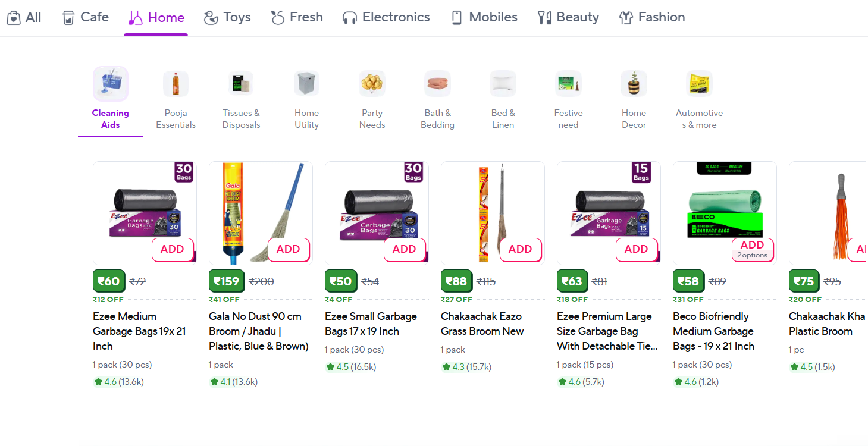
Task: Choose the Party Needs balloons icon
Action: point(372,84)
